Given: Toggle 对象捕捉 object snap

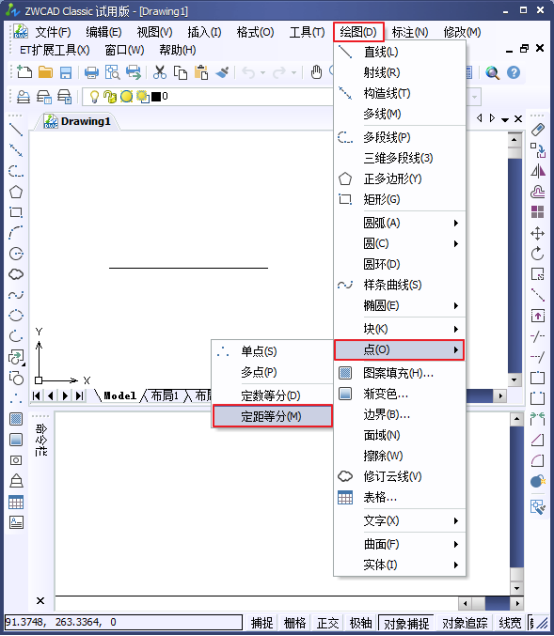Looking at the screenshot, I should pyautogui.click(x=406, y=623).
